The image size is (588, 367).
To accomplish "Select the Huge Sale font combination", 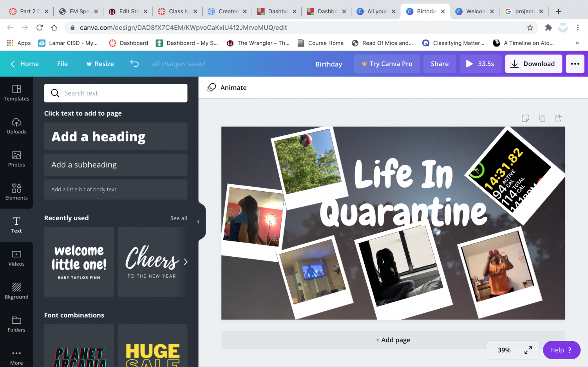I will [x=152, y=346].
